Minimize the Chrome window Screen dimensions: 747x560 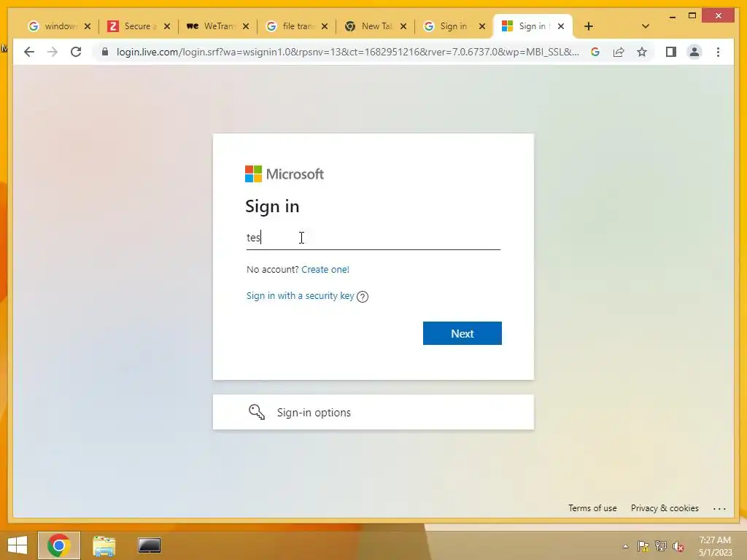[x=672, y=16]
